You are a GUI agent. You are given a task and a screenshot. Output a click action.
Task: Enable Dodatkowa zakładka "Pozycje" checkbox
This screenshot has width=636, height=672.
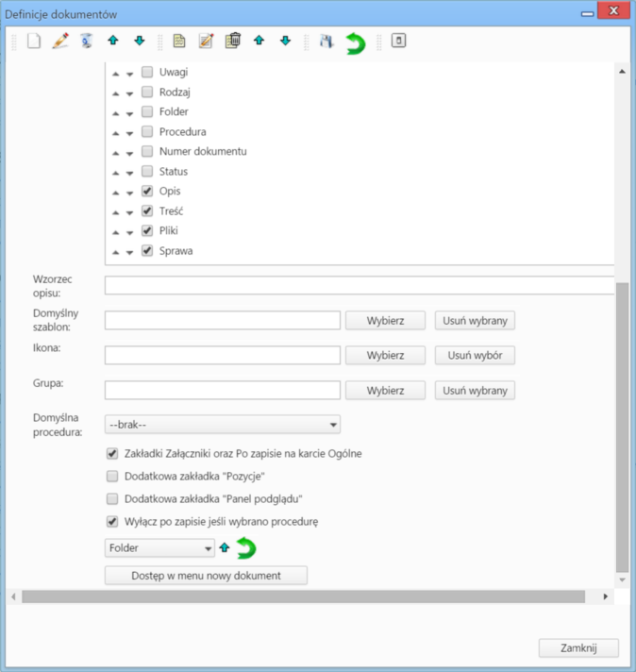pos(112,476)
